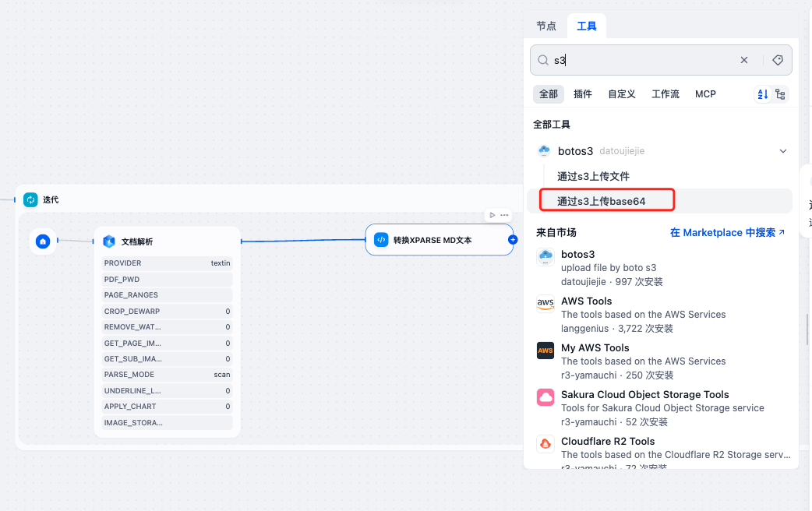Viewport: 812px width, 511px height.
Task: Click the run arrow above the iteration node
Action: pos(492,214)
